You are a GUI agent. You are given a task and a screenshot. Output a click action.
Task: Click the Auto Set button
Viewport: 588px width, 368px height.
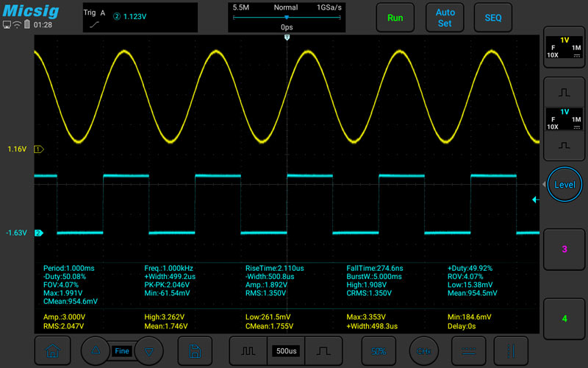click(445, 18)
